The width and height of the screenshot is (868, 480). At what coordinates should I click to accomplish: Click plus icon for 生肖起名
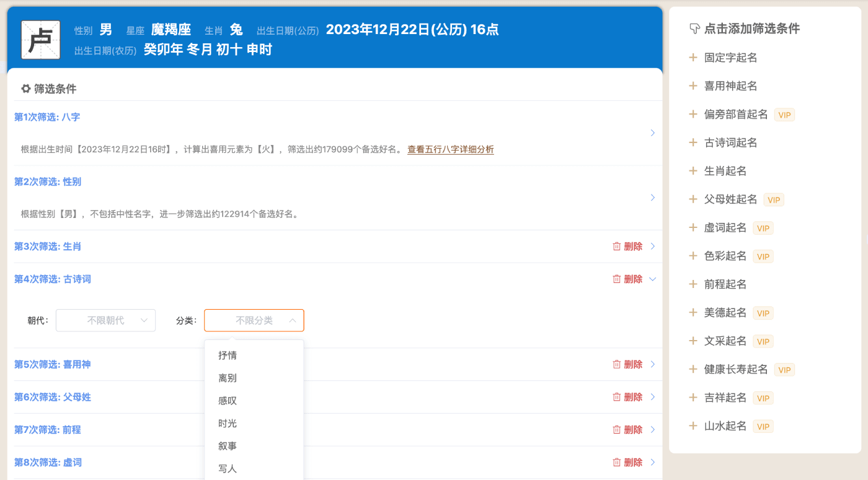(x=693, y=171)
